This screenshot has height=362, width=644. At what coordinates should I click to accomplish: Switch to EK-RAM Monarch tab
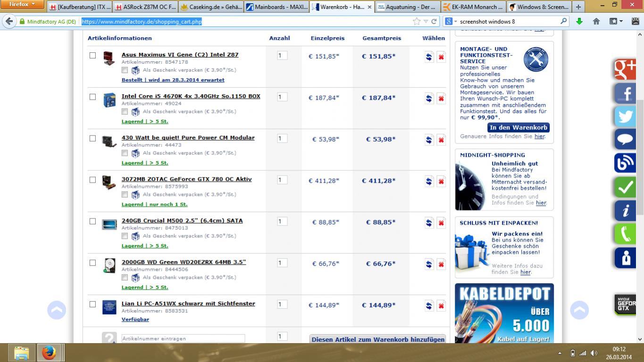pyautogui.click(x=473, y=7)
